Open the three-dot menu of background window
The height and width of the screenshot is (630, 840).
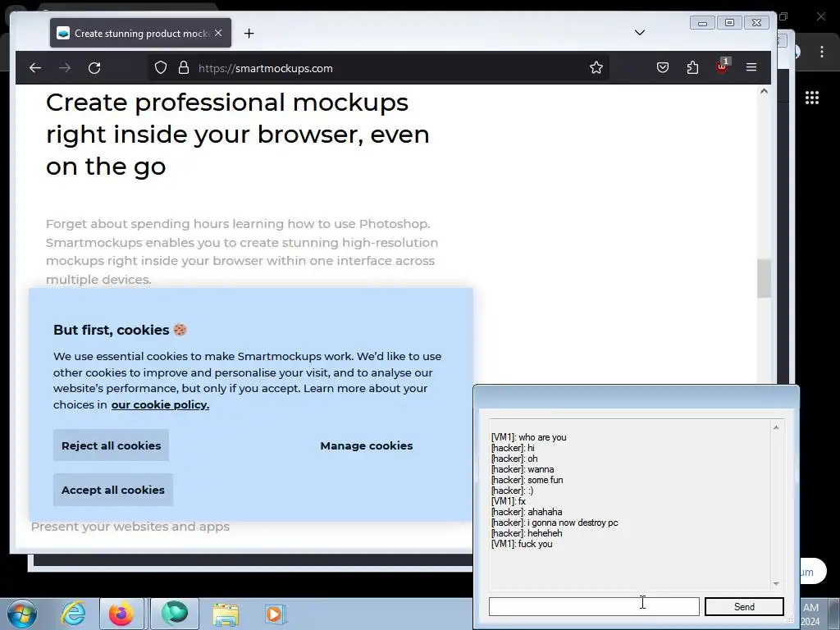click(x=822, y=52)
